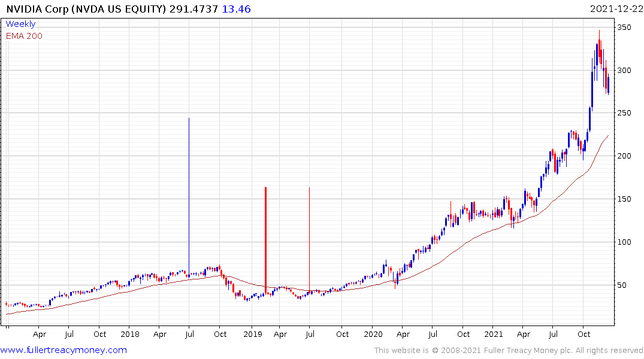Click the last price value 291.4737

pyautogui.click(x=193, y=9)
